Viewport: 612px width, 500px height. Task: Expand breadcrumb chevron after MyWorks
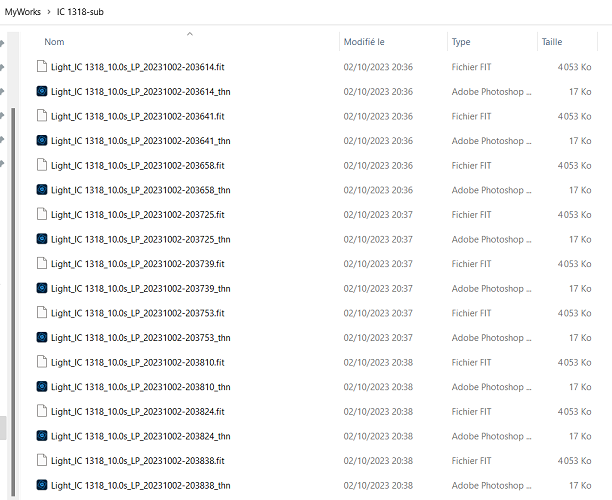click(49, 12)
